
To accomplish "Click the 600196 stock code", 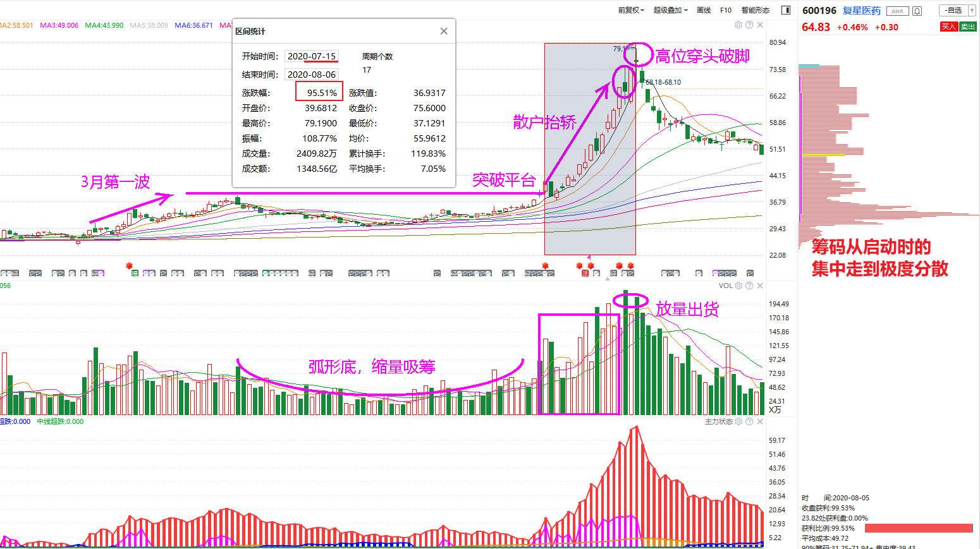I will click(819, 11).
